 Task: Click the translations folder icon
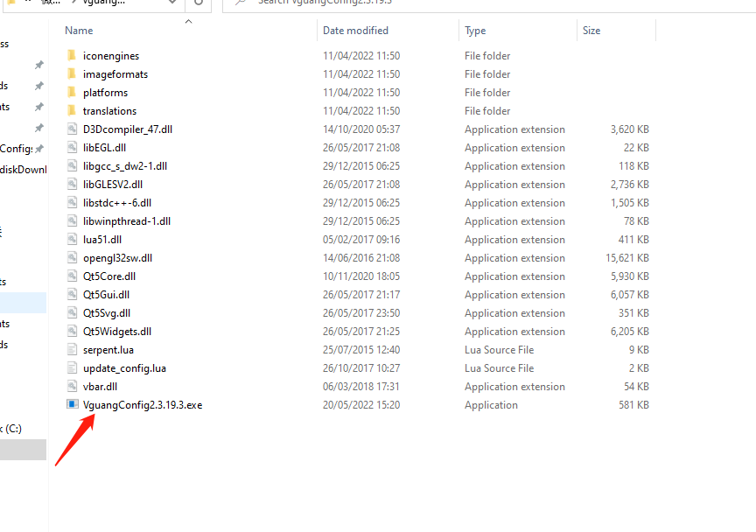pos(72,111)
